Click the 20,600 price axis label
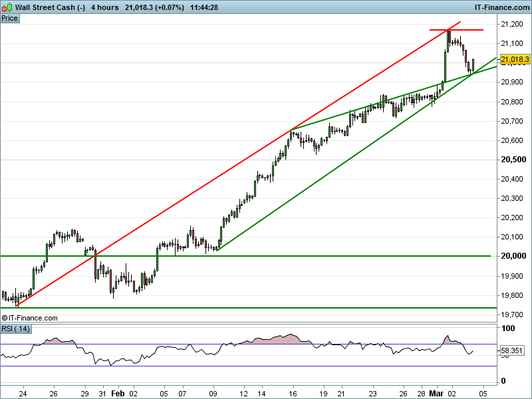The image size is (532, 399). click(512, 140)
